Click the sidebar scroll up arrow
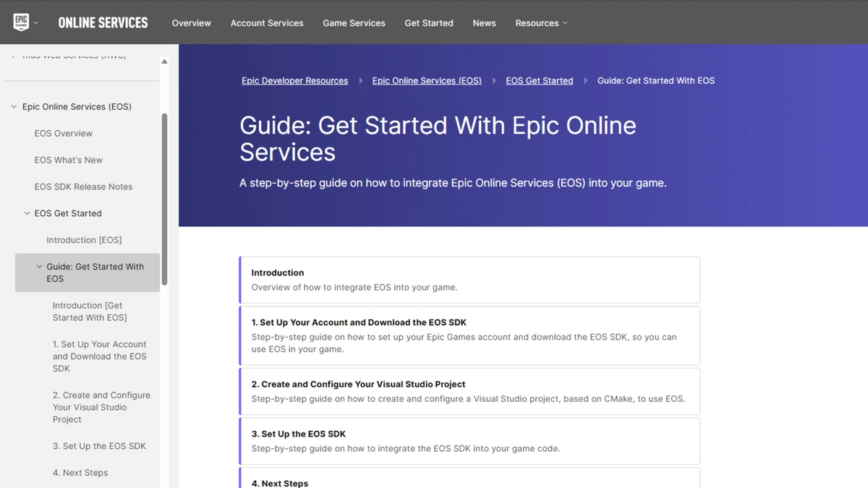Screen dimensions: 868x488 coord(164,62)
